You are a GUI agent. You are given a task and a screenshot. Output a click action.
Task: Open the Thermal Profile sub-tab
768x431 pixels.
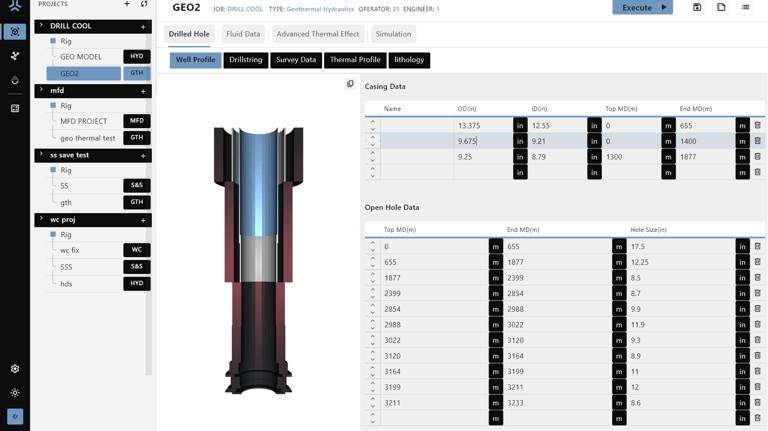click(x=355, y=60)
